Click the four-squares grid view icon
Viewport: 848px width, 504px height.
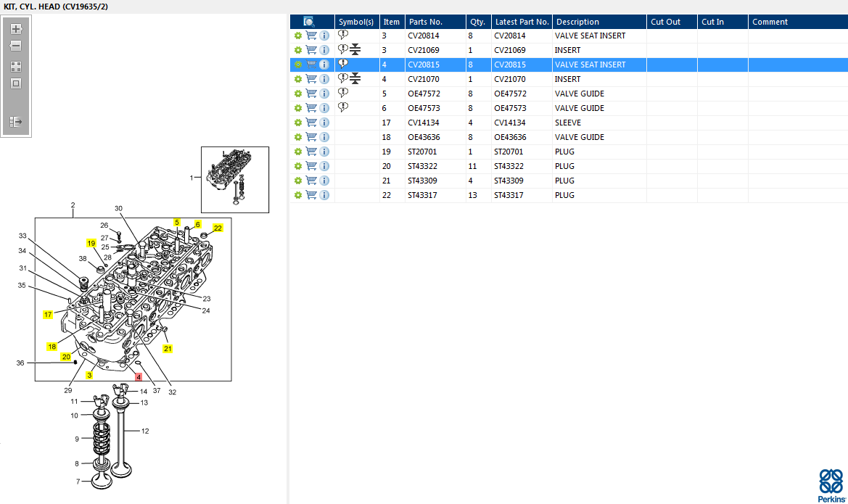16,66
